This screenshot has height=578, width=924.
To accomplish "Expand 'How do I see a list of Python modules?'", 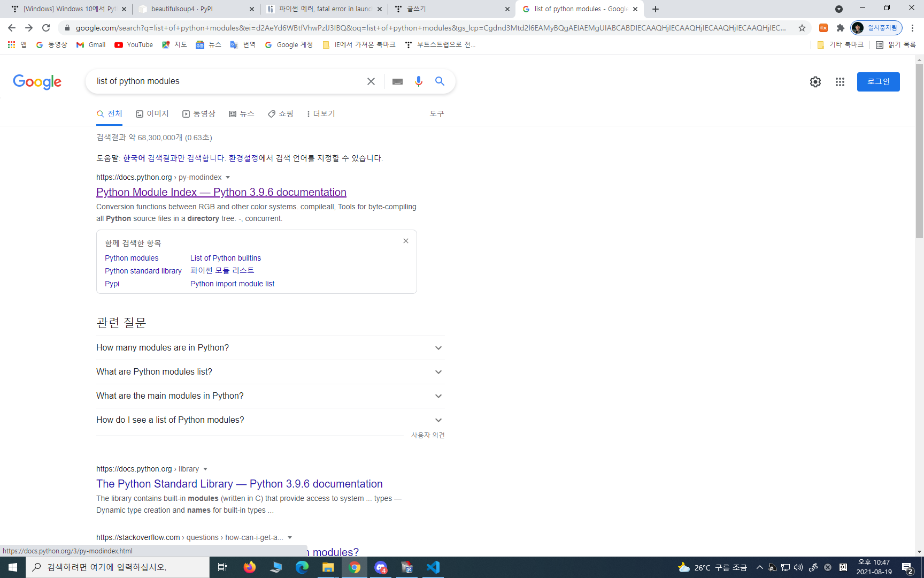I will (270, 420).
